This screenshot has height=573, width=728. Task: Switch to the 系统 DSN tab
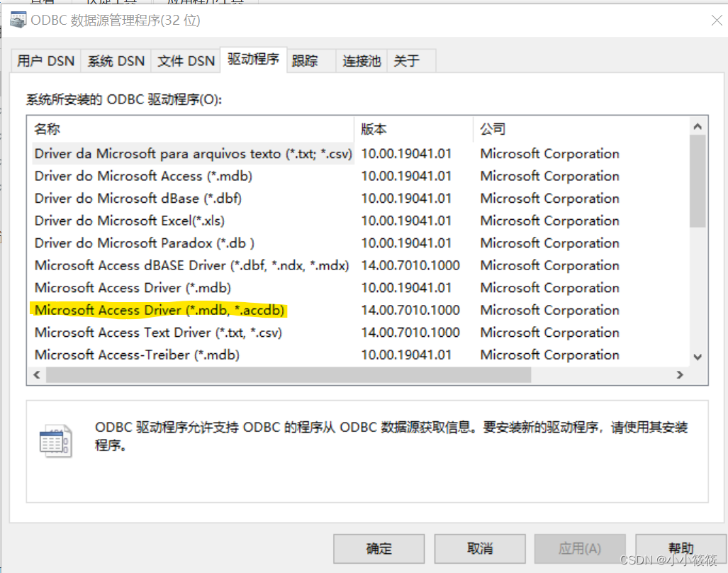[116, 60]
